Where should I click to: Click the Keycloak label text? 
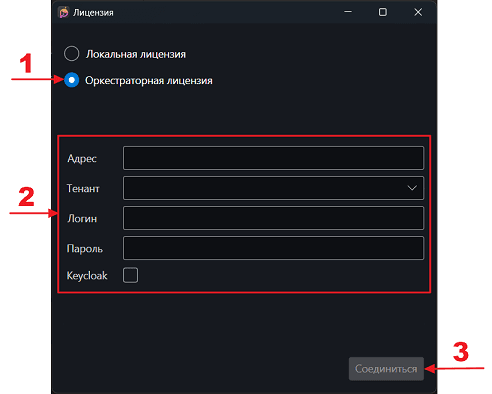click(x=87, y=276)
